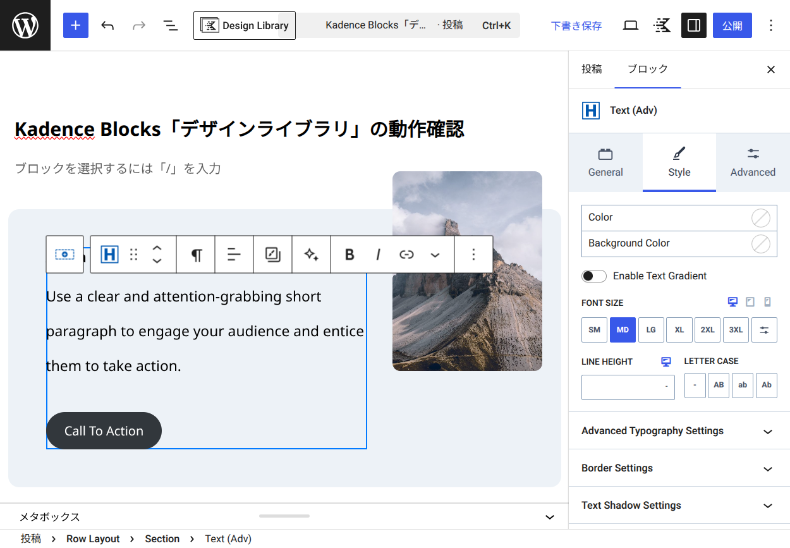Open the top bar options menu
The height and width of the screenshot is (548, 790).
coord(771,25)
